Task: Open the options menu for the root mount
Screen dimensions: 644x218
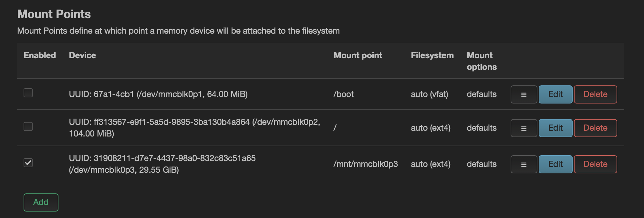Action: tap(524, 128)
